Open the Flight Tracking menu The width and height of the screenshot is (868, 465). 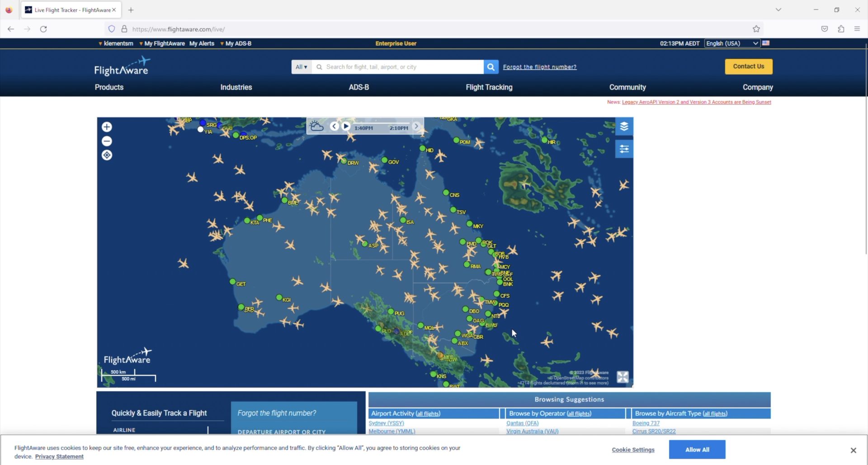489,87
